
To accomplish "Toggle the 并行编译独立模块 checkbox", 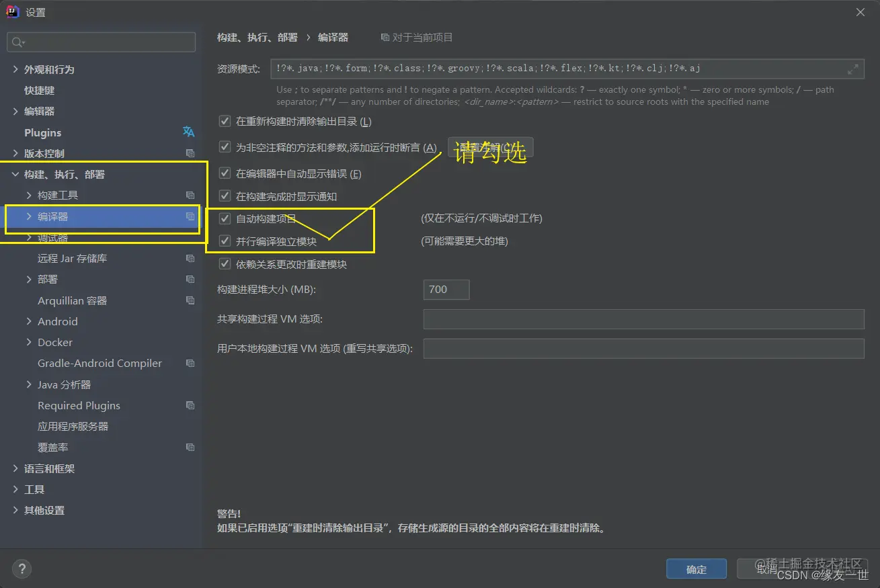I will pyautogui.click(x=225, y=241).
